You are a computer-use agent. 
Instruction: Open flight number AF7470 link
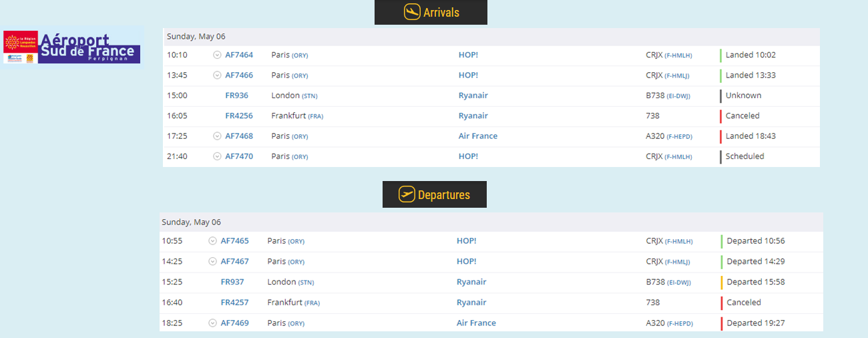click(x=239, y=156)
